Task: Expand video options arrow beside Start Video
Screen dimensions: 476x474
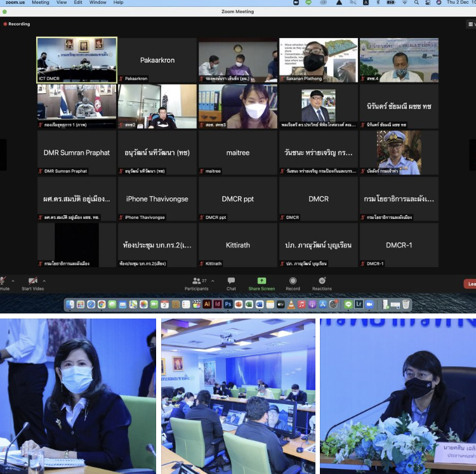Action: point(44,281)
